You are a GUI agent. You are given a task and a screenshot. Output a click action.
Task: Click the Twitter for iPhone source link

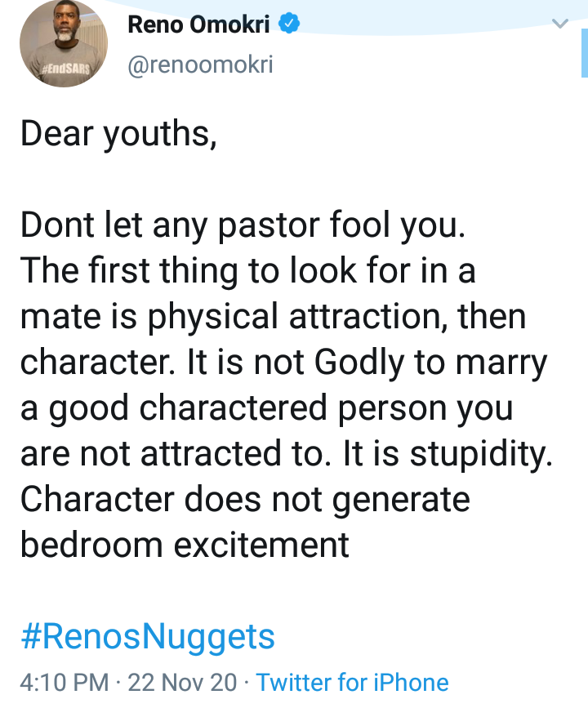pyautogui.click(x=352, y=682)
